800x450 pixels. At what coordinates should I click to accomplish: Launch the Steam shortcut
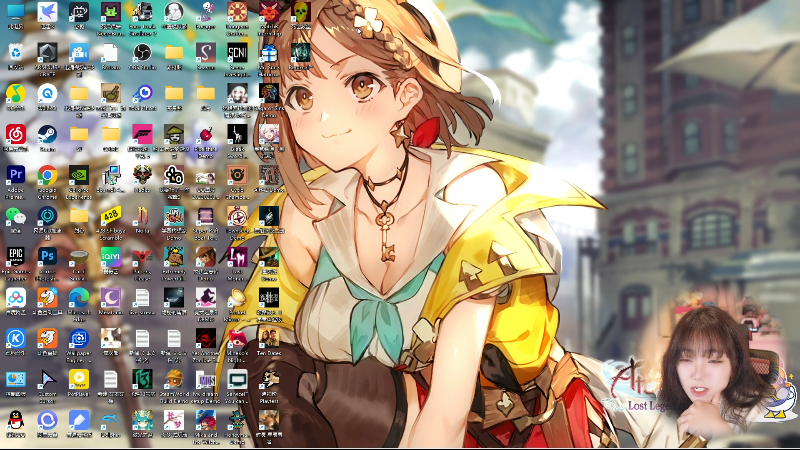point(47,135)
